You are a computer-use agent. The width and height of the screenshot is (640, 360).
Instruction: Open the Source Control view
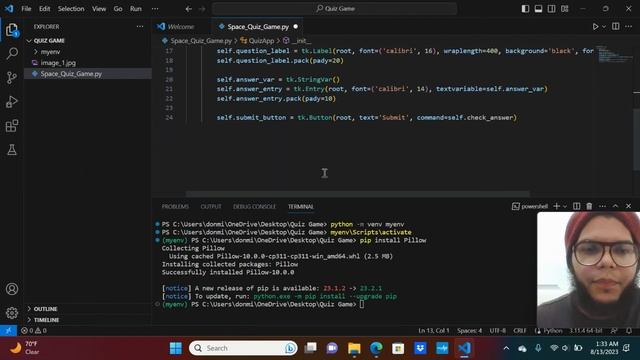(x=12, y=78)
